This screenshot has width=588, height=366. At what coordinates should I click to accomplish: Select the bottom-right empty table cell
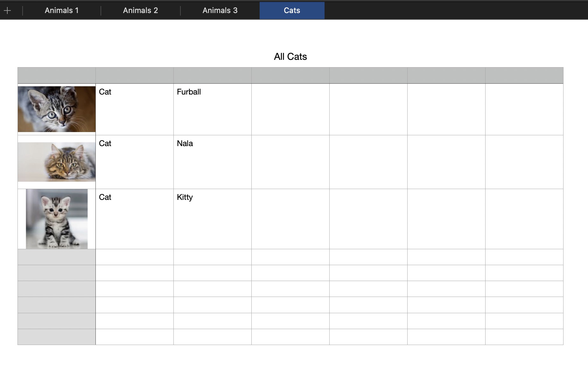(x=524, y=337)
